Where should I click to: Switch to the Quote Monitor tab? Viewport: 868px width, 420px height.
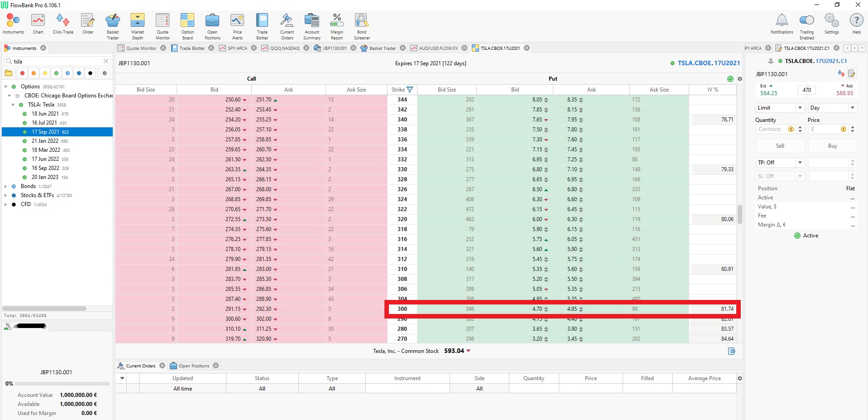click(141, 48)
